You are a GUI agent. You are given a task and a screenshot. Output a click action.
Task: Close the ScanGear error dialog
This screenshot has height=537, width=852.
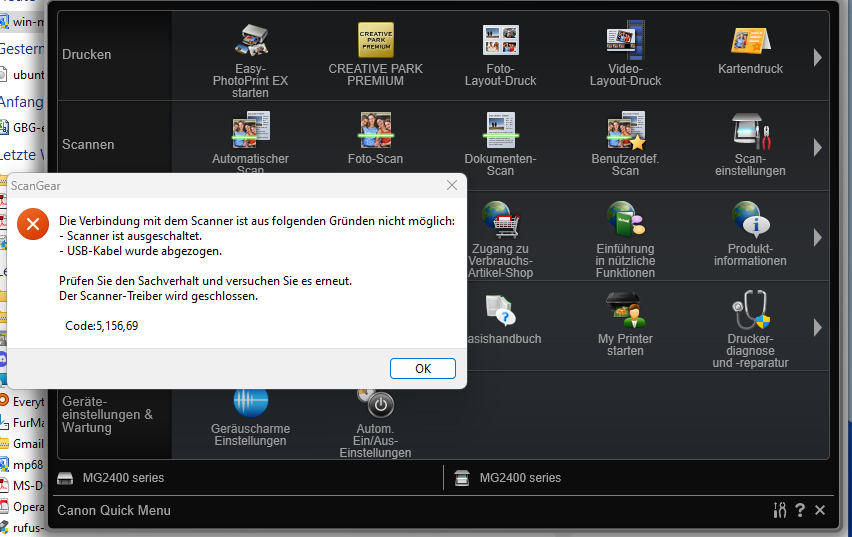452,185
